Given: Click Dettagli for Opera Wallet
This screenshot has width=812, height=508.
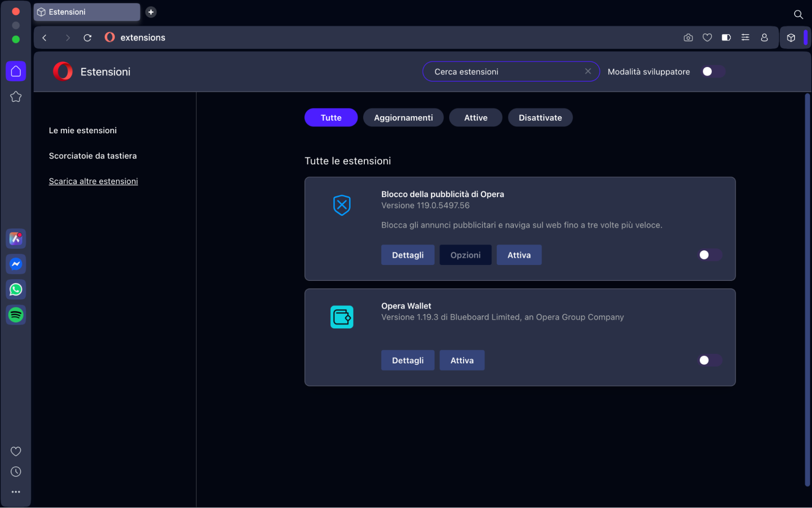Looking at the screenshot, I should coord(407,360).
